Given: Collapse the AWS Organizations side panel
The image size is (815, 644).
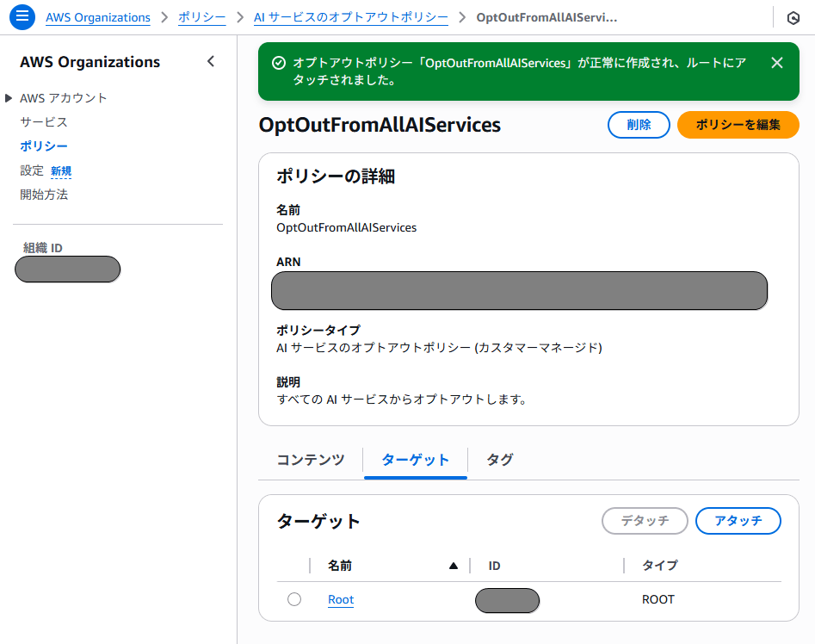Looking at the screenshot, I should (211, 62).
